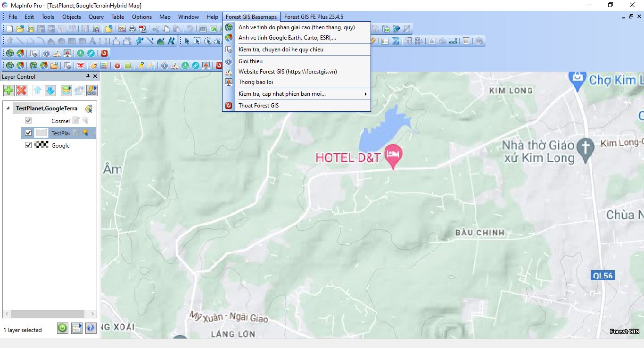Open 'Website Forest GIS (https:\\forestgis.vn)' entry
This screenshot has width=644, height=348.
[288, 72]
